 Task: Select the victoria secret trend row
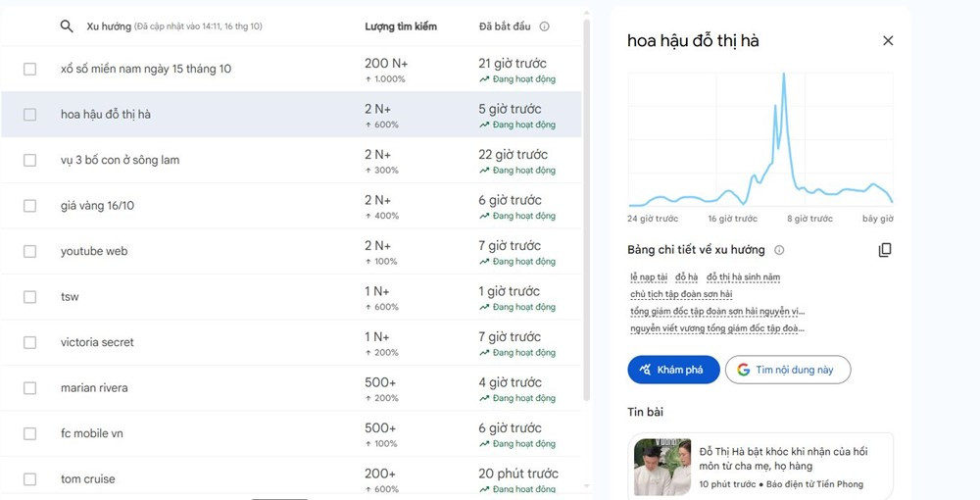(291, 342)
